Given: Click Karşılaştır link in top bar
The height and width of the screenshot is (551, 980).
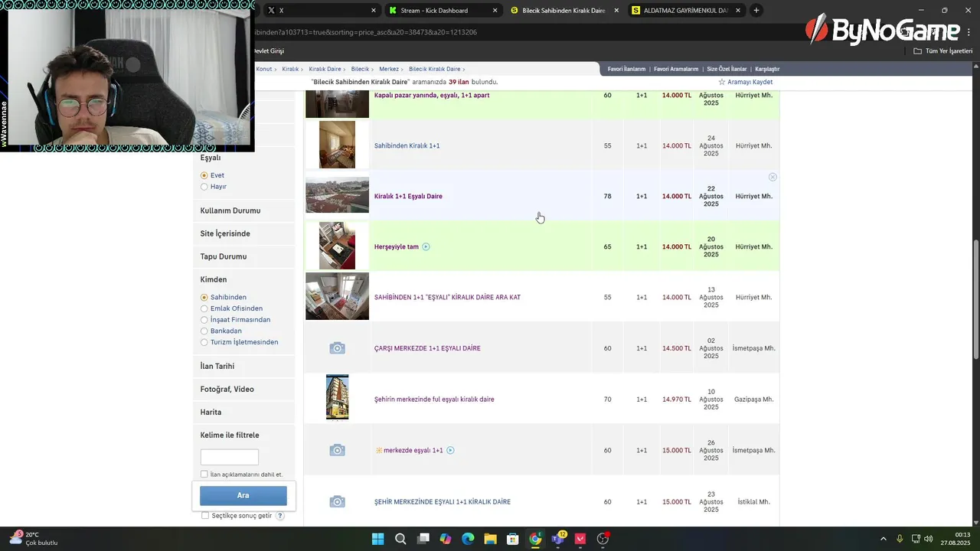Looking at the screenshot, I should click(x=767, y=69).
